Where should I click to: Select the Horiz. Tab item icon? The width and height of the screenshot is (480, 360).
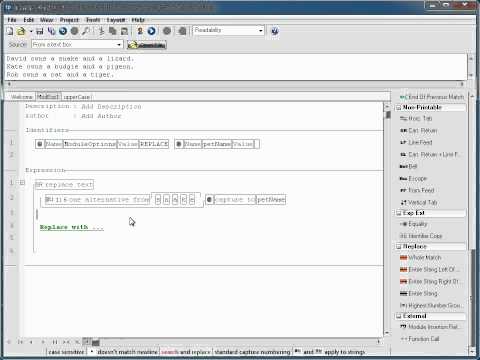click(403, 119)
